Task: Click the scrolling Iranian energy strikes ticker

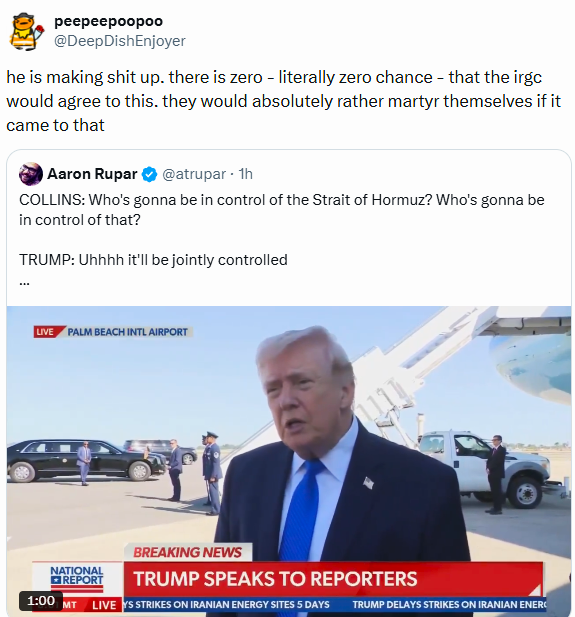Action: pyautogui.click(x=334, y=604)
